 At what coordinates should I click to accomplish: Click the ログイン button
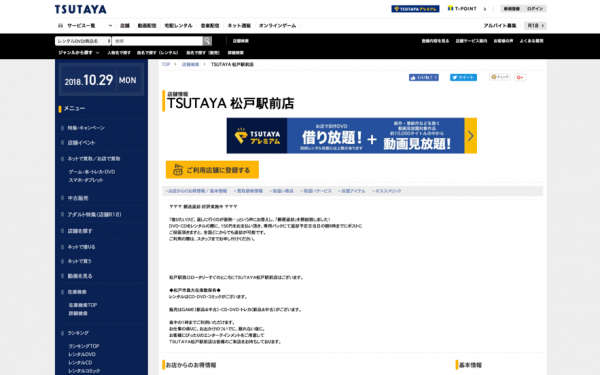(x=535, y=8)
